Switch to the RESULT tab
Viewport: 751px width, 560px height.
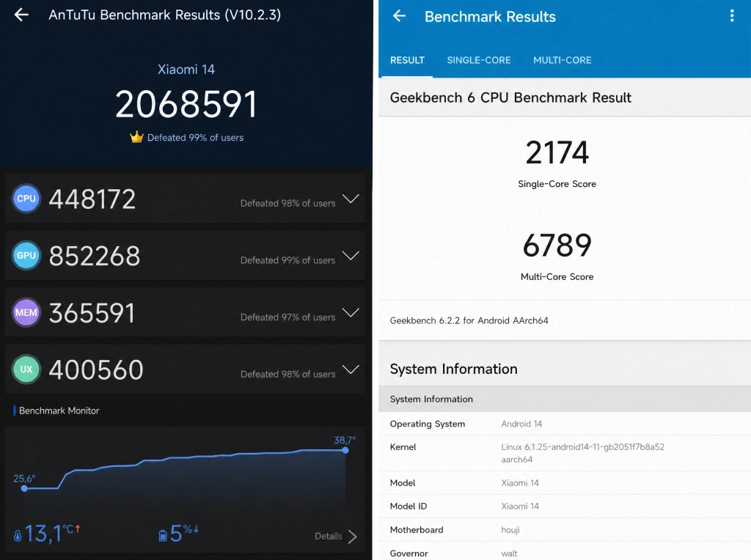coord(407,60)
